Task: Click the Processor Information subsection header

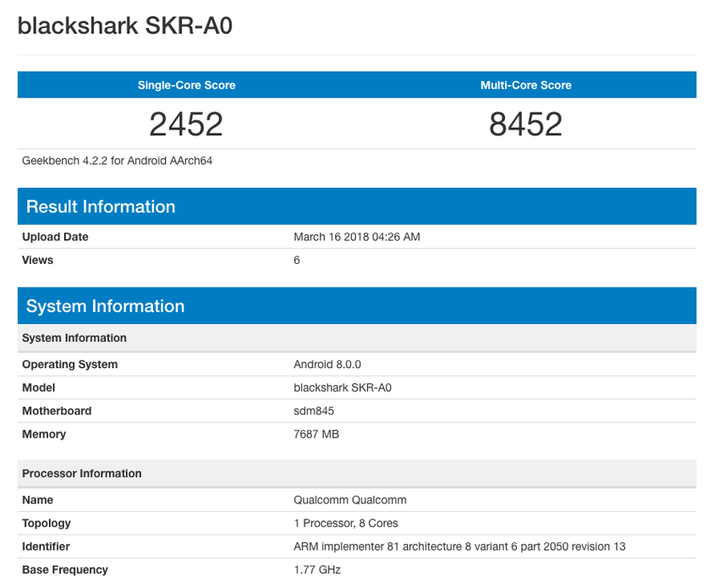Action: click(x=81, y=473)
